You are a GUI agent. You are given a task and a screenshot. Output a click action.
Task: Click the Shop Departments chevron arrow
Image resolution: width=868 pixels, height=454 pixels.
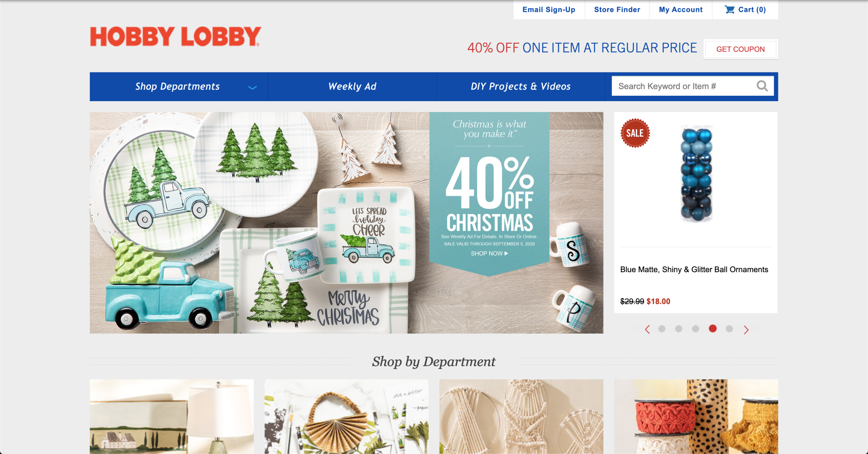pos(252,87)
